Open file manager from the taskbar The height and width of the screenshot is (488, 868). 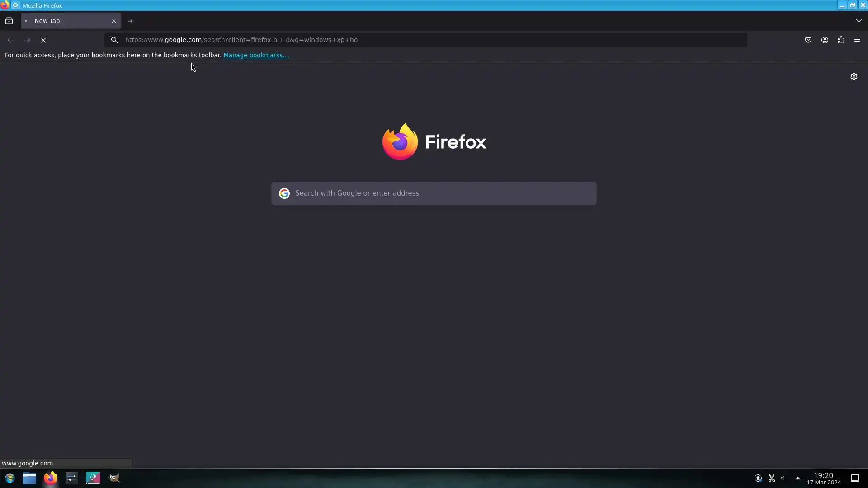[29, 478]
